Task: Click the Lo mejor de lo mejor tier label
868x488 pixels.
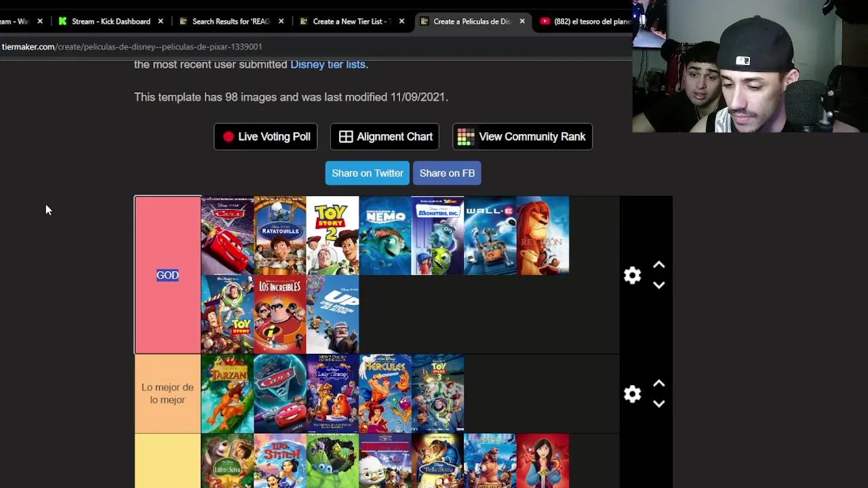Action: [x=167, y=394]
